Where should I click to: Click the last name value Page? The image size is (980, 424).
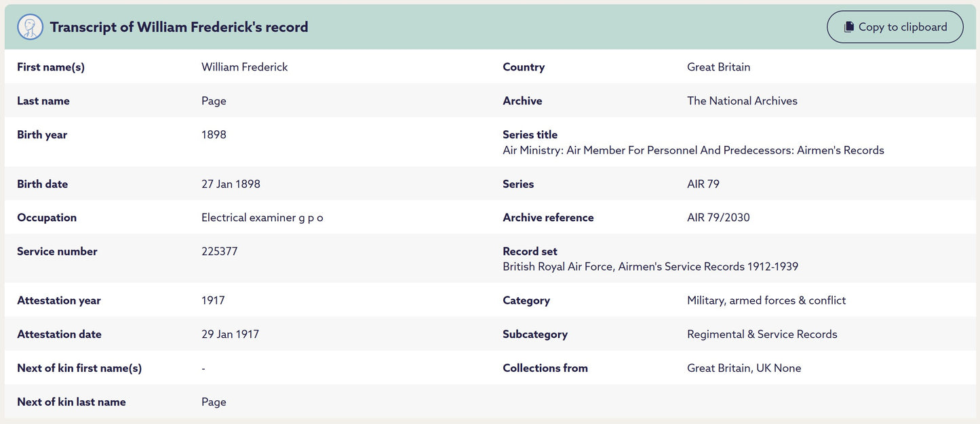[x=214, y=101]
